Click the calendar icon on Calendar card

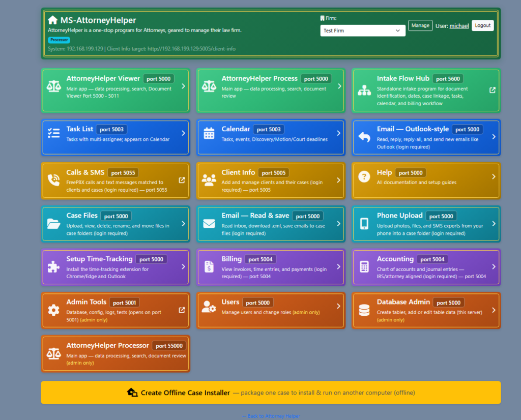pyautogui.click(x=209, y=133)
